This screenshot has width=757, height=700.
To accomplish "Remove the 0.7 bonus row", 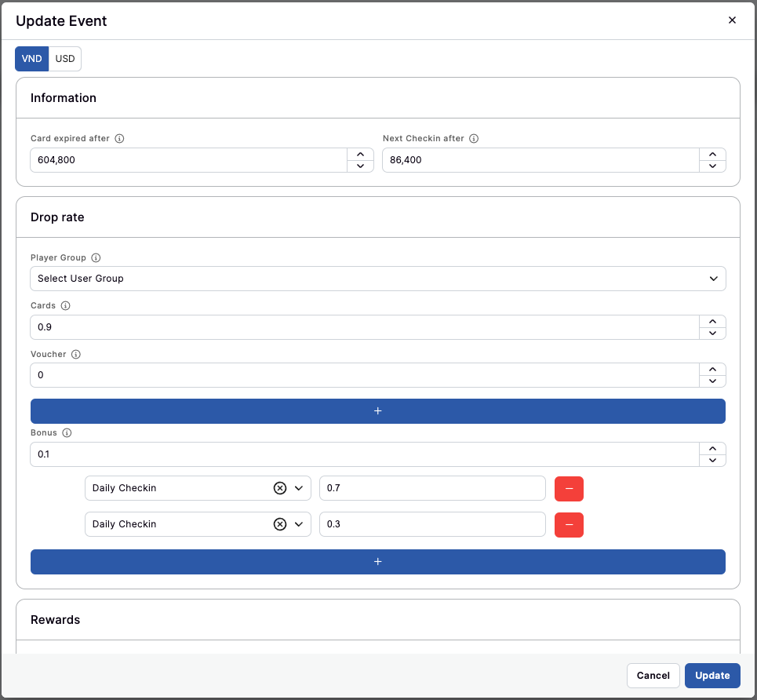I will click(x=569, y=488).
